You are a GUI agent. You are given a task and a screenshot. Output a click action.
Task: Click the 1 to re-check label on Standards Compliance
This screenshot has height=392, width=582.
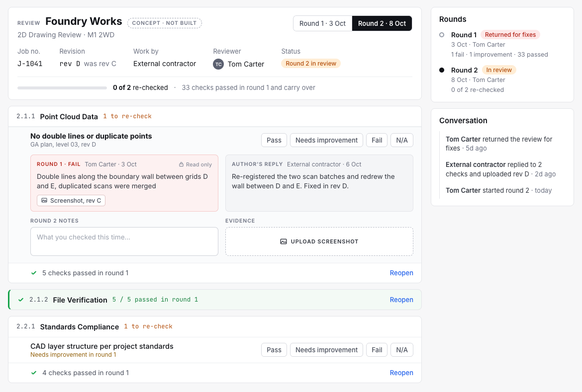click(148, 327)
